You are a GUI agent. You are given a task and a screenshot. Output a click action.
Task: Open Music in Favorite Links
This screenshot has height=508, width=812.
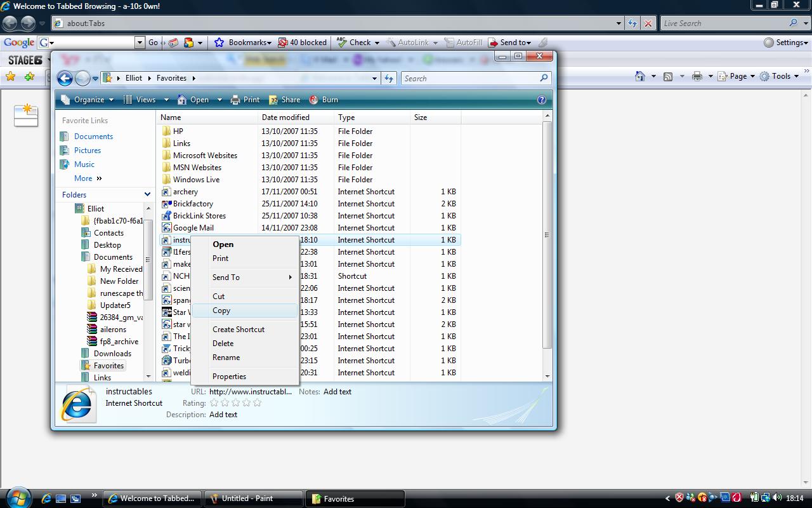[84, 164]
